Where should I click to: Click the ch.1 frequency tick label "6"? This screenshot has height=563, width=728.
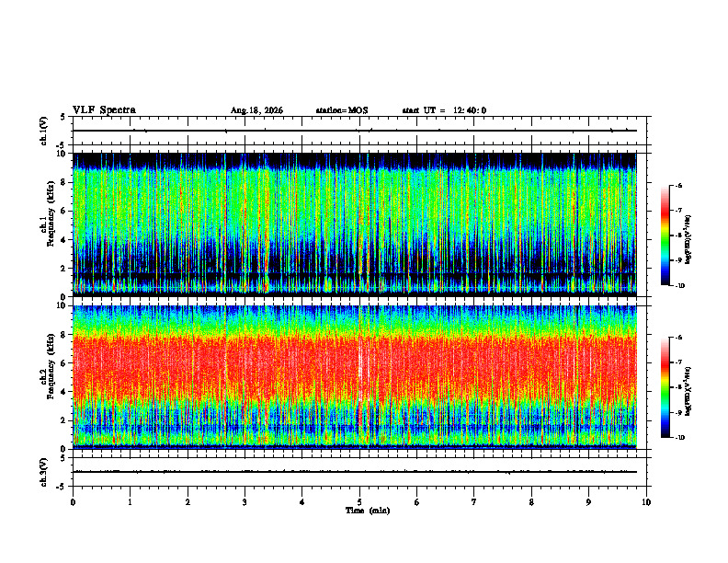click(63, 212)
